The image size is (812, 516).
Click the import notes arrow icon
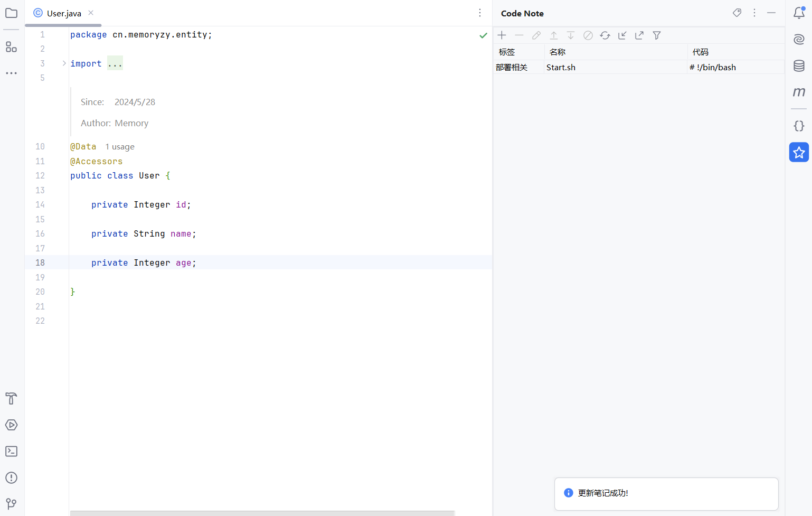click(x=622, y=35)
